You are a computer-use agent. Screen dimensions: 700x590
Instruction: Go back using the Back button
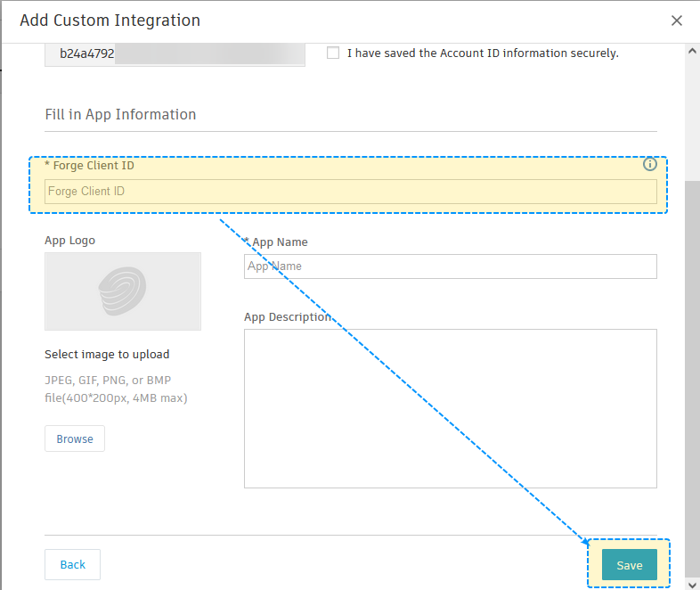coord(72,564)
